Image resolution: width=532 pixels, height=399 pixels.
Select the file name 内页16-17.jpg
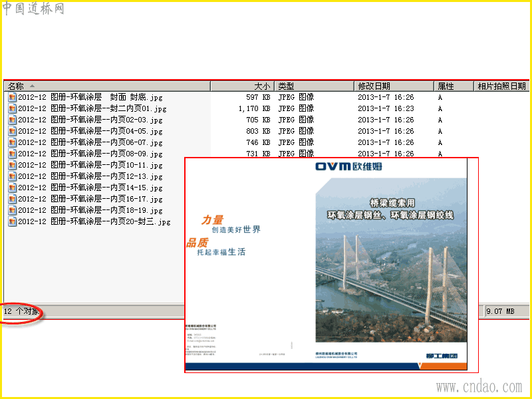point(90,199)
